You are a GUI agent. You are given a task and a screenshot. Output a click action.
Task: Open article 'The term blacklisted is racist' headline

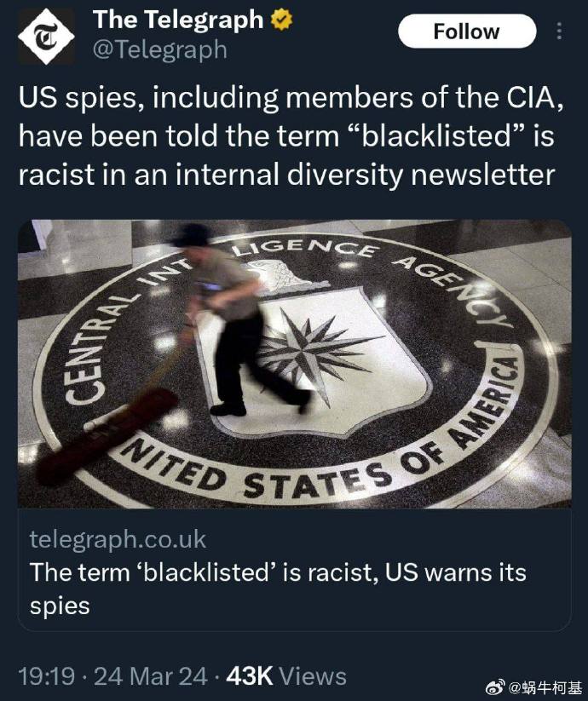(x=278, y=589)
